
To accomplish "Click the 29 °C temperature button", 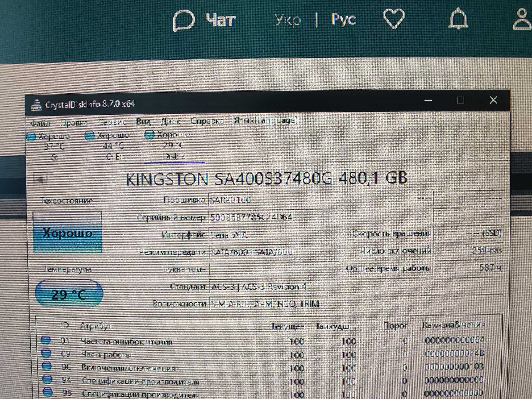I will coord(69,294).
